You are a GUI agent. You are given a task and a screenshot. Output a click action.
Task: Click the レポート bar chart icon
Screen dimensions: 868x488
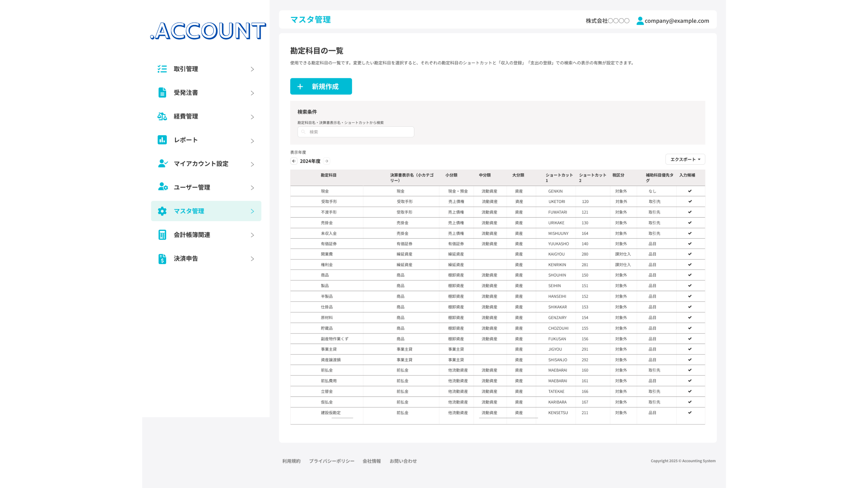tap(162, 140)
